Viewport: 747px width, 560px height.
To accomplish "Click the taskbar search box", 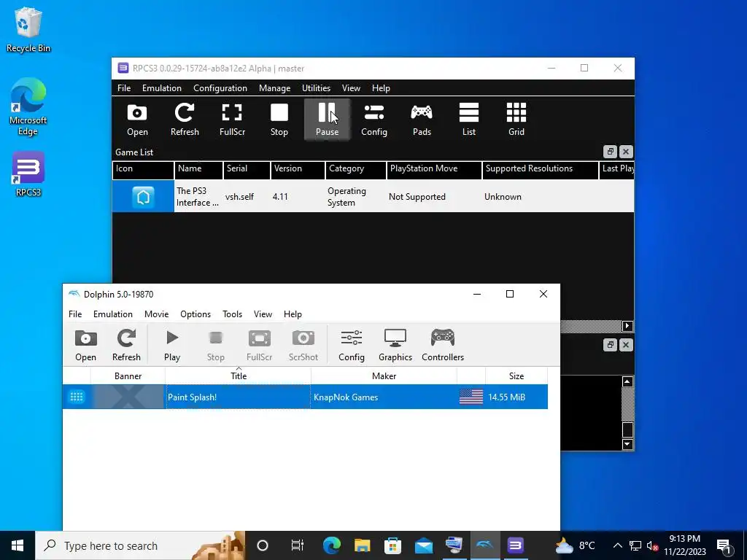I will 140,545.
